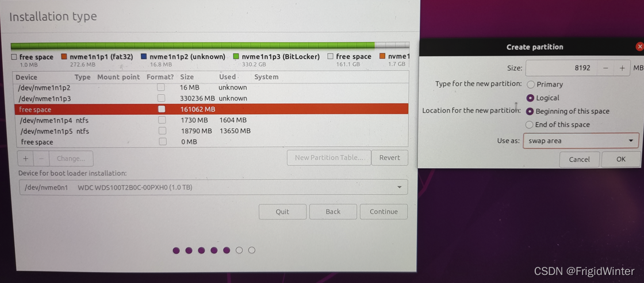The image size is (644, 283).
Task: Toggle format checkbox in selected free space row
Action: (162, 109)
